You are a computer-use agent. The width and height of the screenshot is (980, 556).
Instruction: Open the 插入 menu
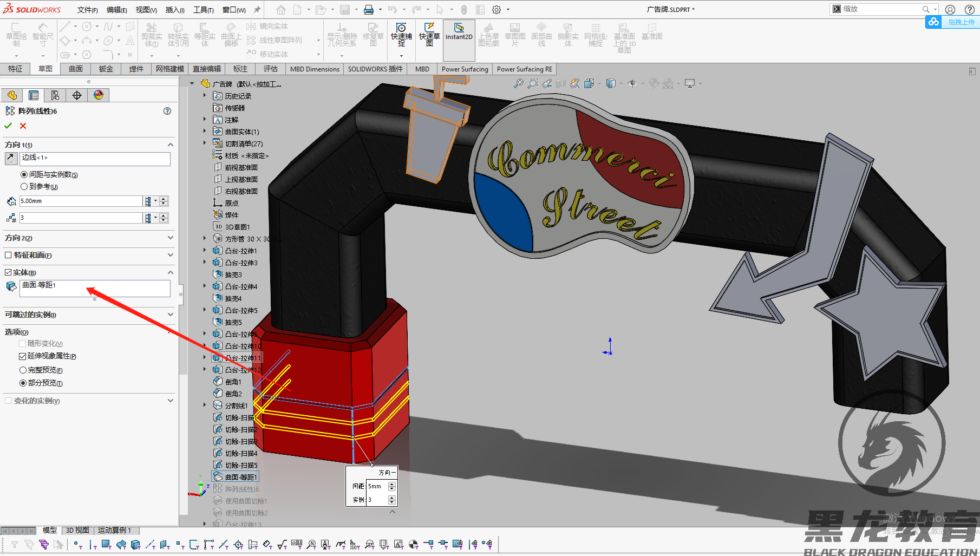(174, 9)
